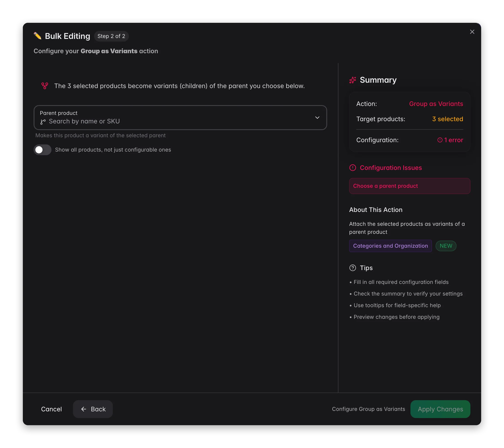The width and height of the screenshot is (504, 448).
Task: Click the pencil icon beside Bulk Editing
Action: 37,36
